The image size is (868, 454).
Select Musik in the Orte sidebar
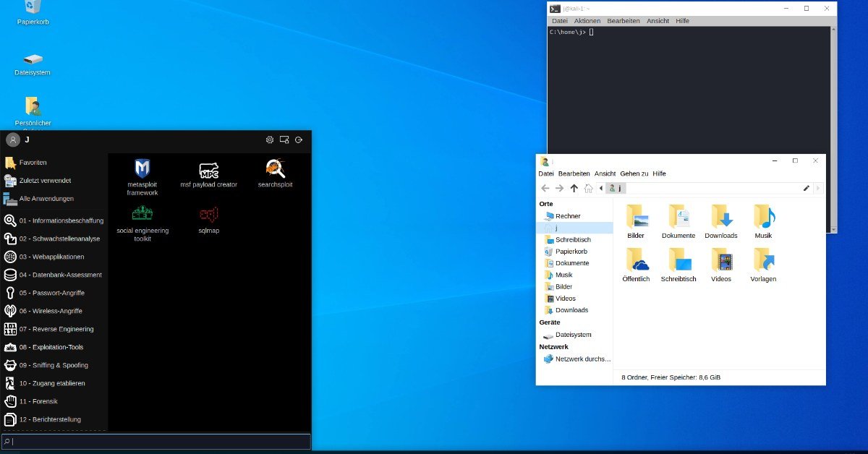574,275
